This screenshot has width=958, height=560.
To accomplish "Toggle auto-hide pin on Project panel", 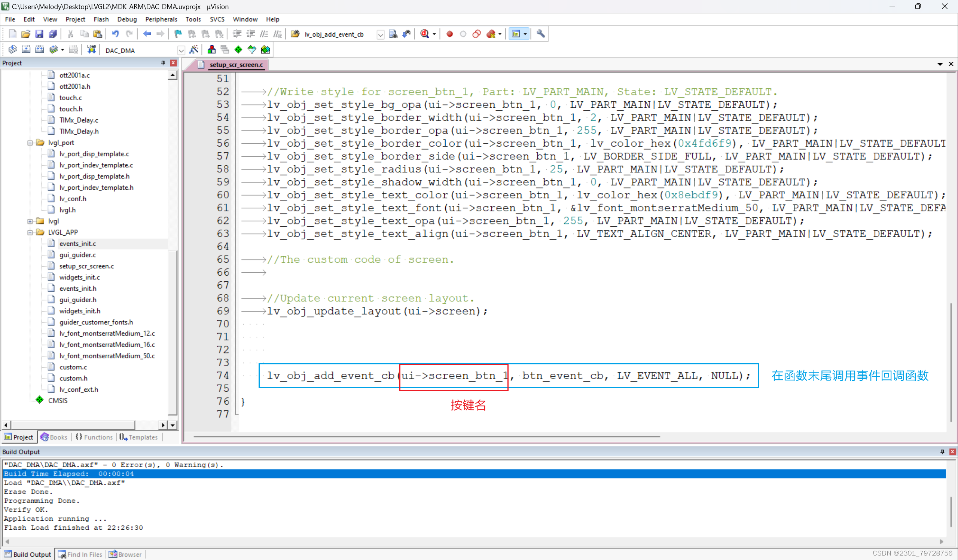I will click(163, 63).
